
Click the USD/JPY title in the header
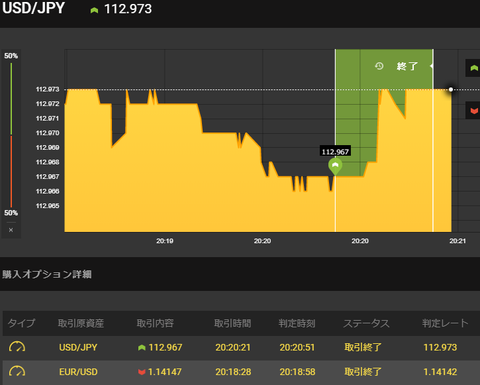pos(33,8)
